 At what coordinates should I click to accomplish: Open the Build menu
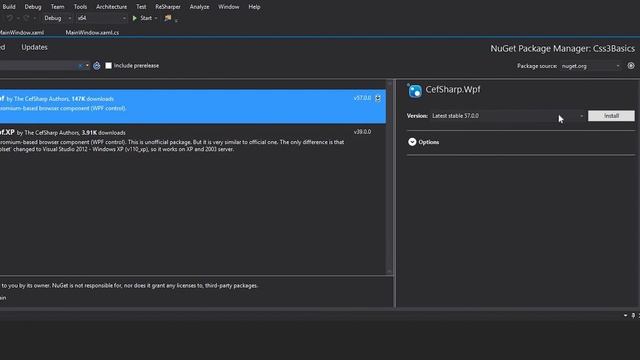tap(9, 7)
